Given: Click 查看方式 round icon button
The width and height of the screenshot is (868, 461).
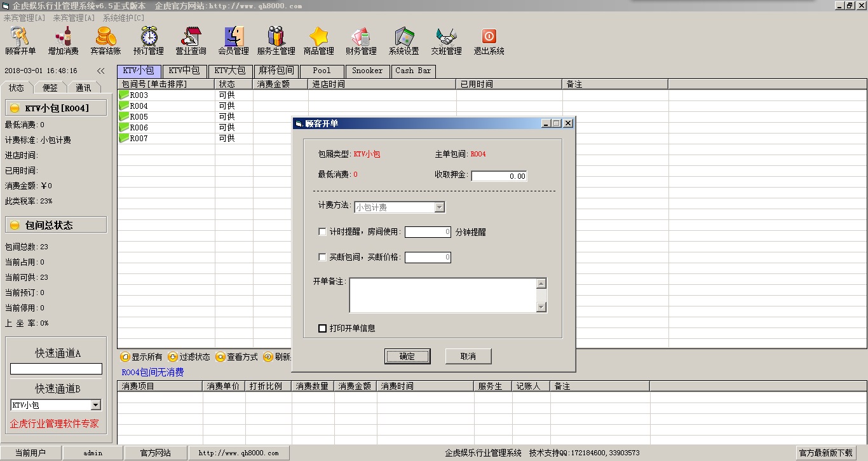Looking at the screenshot, I should 220,357.
